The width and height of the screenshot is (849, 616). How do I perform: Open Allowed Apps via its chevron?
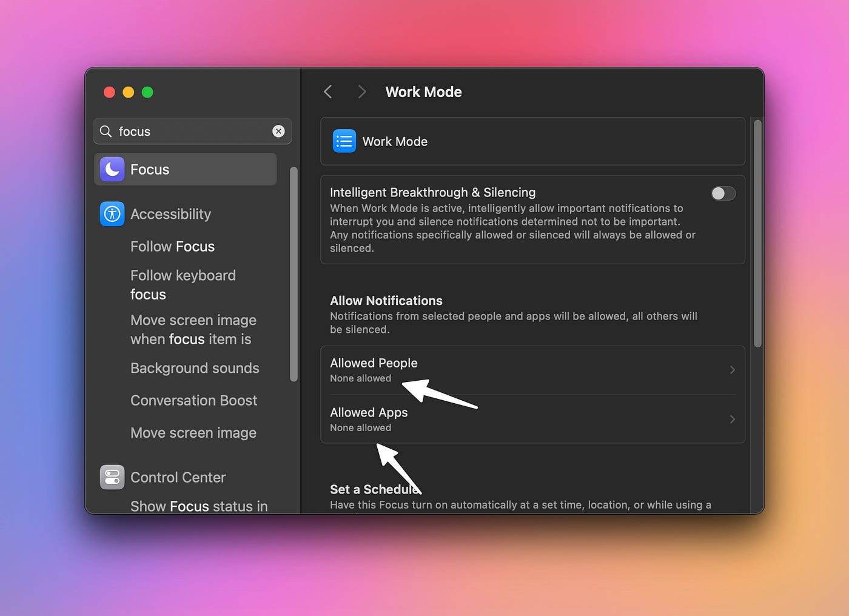click(733, 419)
